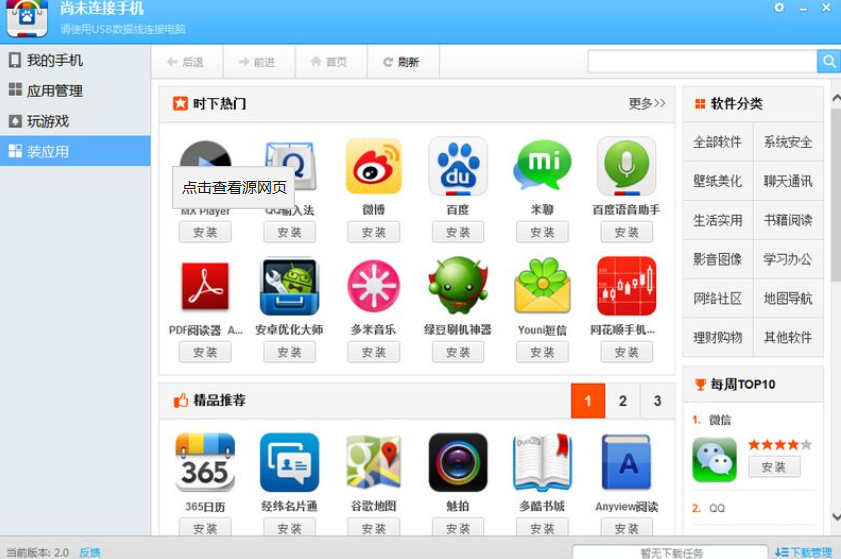
Task: Install the PDF阅读器 app
Action: pyautogui.click(x=205, y=352)
